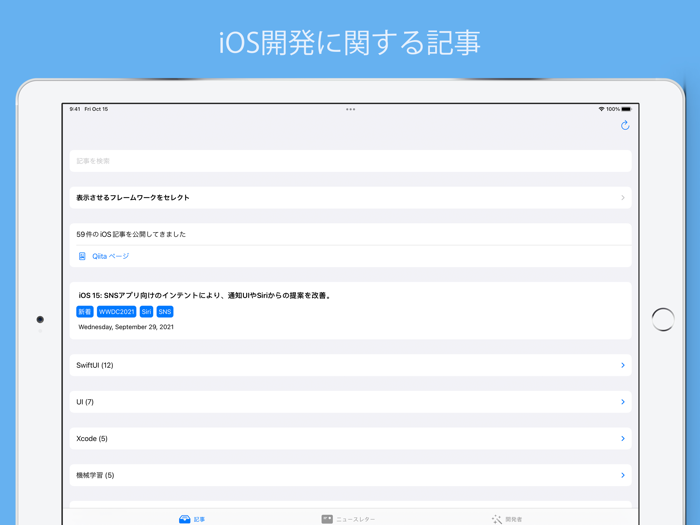The height and width of the screenshot is (525, 700).
Task: Open the Xcode (5) category
Action: (350, 438)
